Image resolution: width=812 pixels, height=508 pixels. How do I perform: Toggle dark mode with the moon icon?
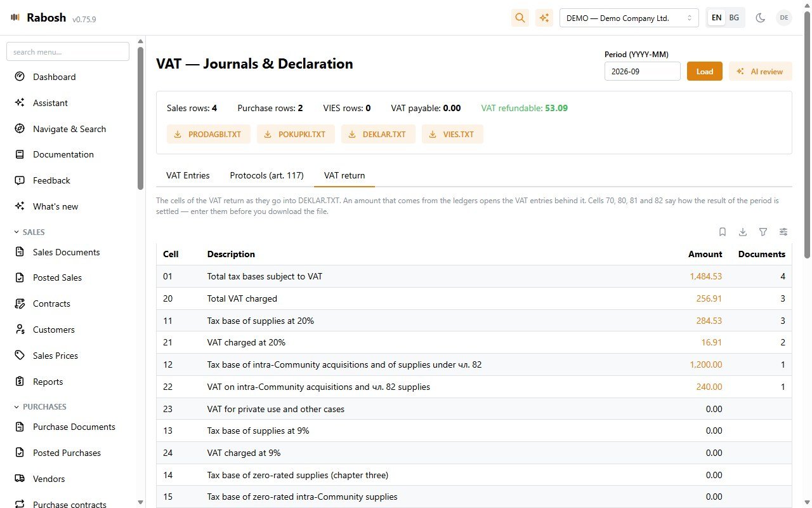click(x=760, y=18)
